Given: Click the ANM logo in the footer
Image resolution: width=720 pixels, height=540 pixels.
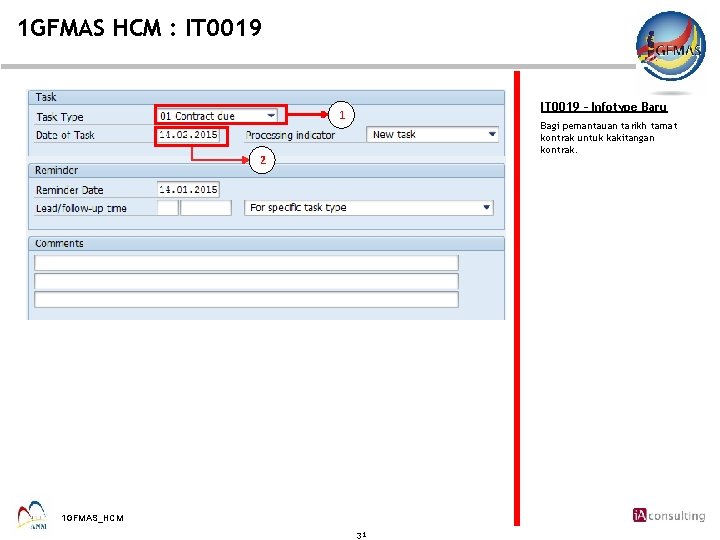Looking at the screenshot, I should tap(32, 515).
